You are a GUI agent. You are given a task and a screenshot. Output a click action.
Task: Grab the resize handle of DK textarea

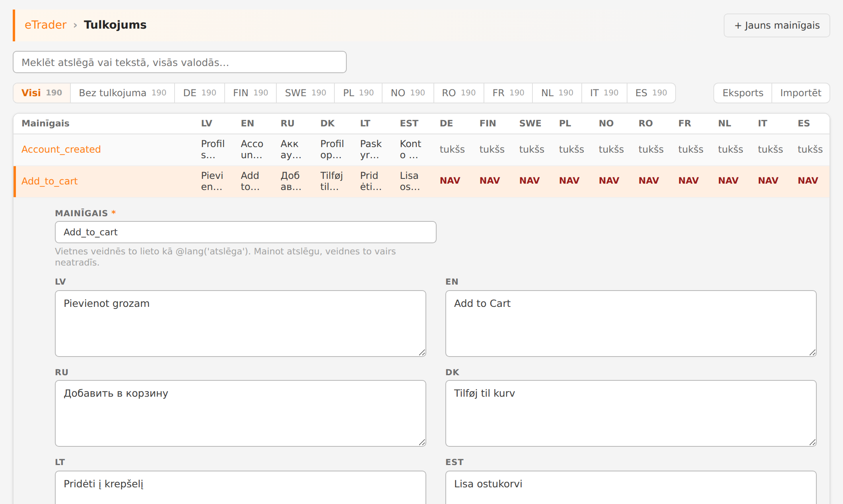click(813, 442)
